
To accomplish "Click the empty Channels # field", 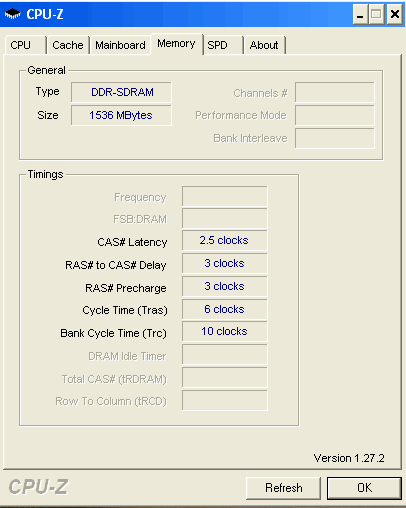I will coord(335,92).
